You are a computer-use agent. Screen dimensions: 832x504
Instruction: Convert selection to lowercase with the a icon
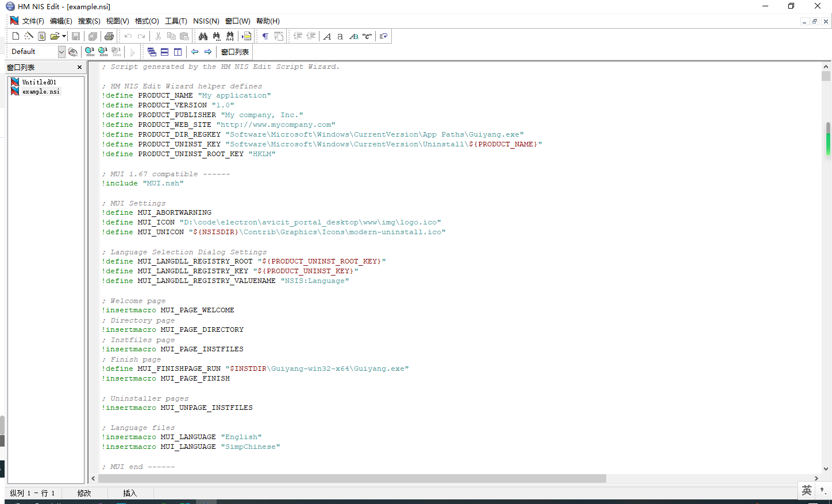pos(340,36)
